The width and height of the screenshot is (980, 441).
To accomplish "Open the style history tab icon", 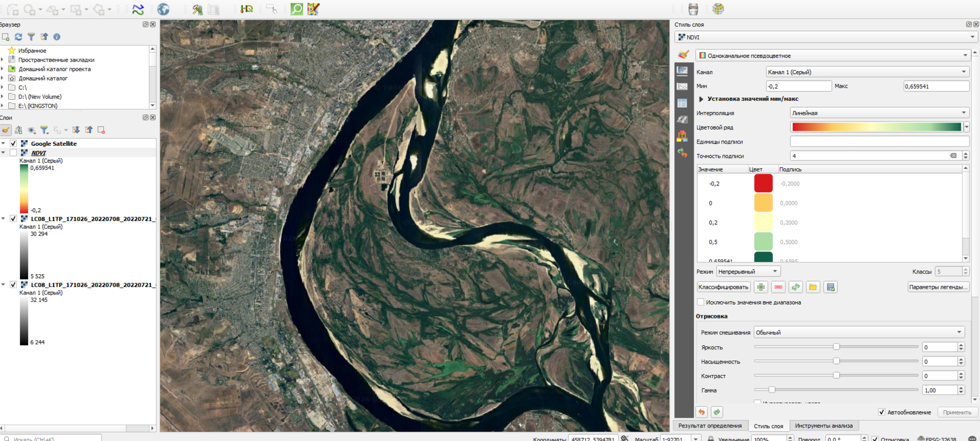I will coord(682,153).
